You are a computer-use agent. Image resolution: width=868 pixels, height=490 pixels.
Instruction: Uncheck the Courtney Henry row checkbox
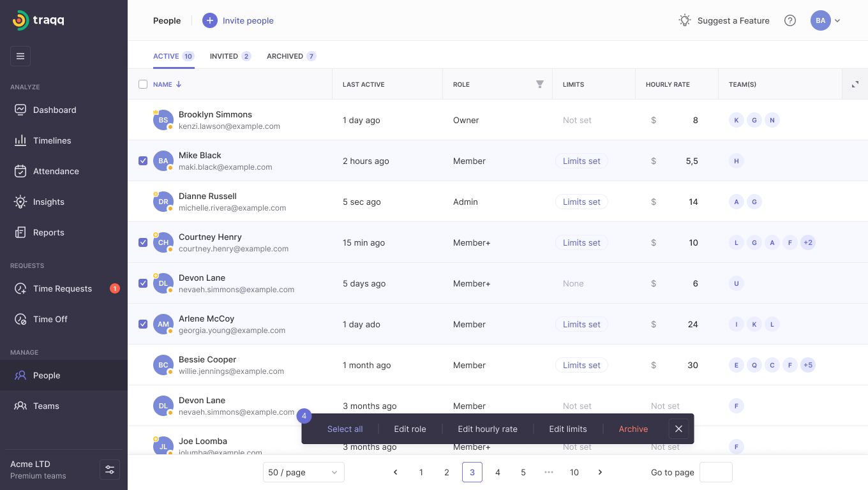143,242
